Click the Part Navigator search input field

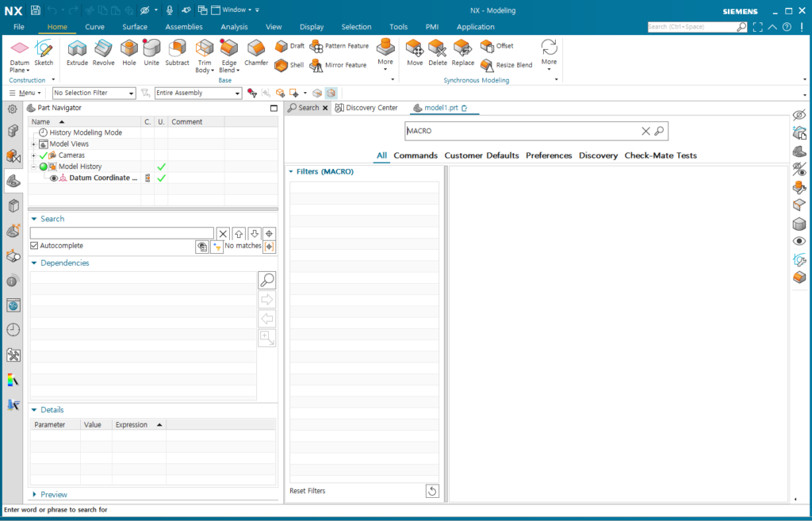pos(121,233)
